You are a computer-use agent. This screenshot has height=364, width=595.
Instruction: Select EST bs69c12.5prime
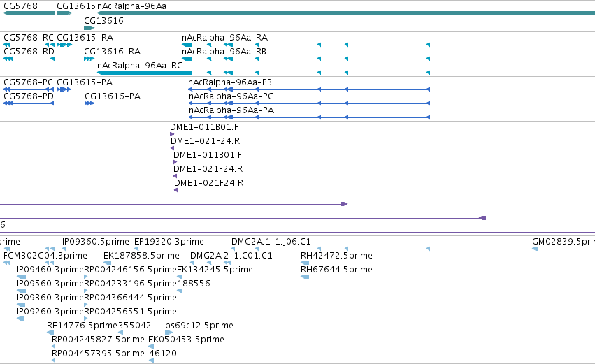click(x=199, y=326)
